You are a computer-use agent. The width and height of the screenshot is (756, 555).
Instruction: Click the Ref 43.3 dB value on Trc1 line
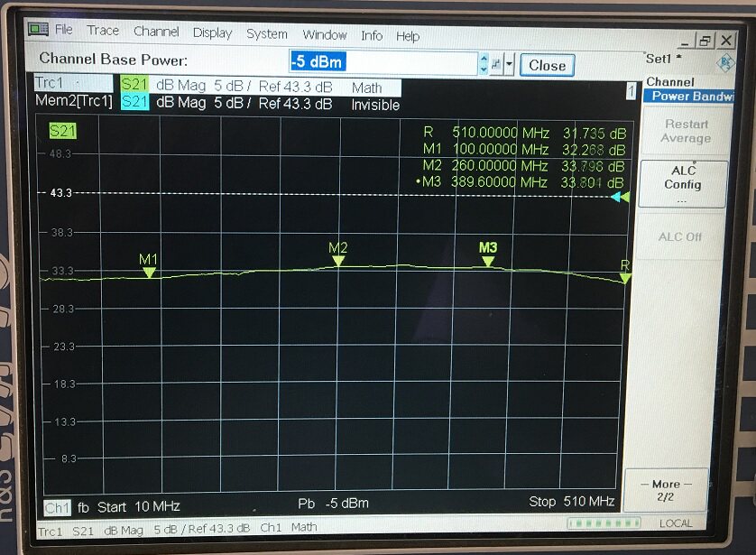(x=296, y=87)
